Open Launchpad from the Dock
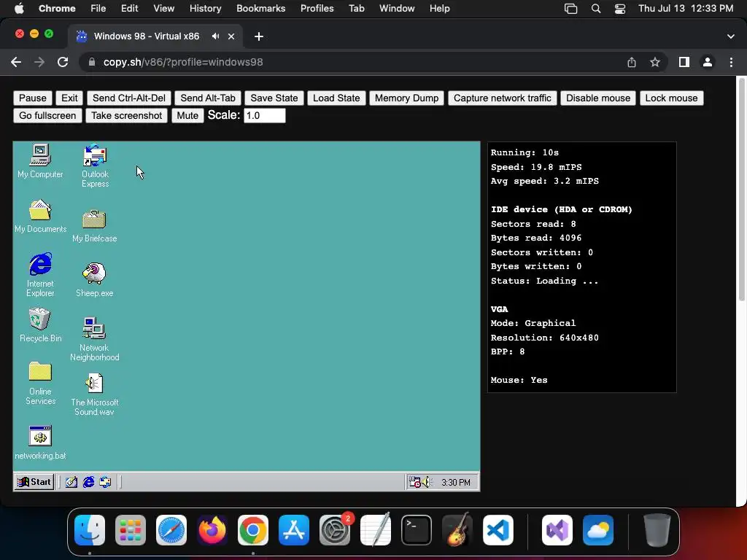Viewport: 747px width, 560px height. coord(131,530)
